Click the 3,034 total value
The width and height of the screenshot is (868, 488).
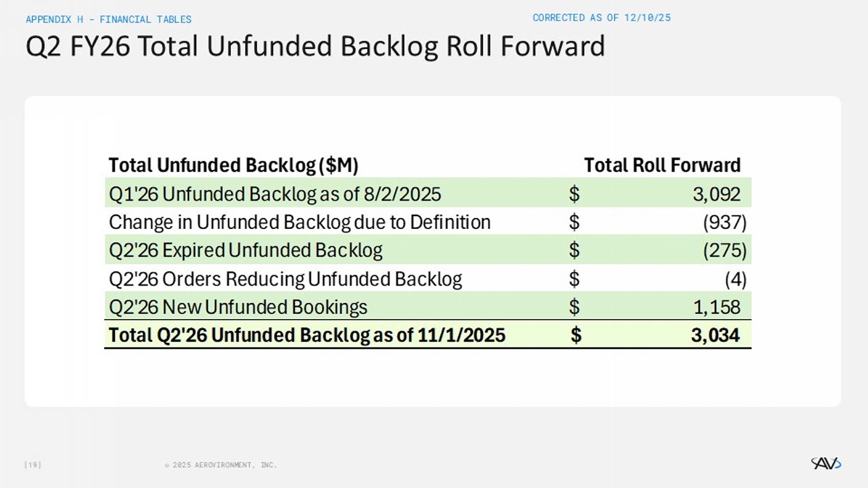715,335
